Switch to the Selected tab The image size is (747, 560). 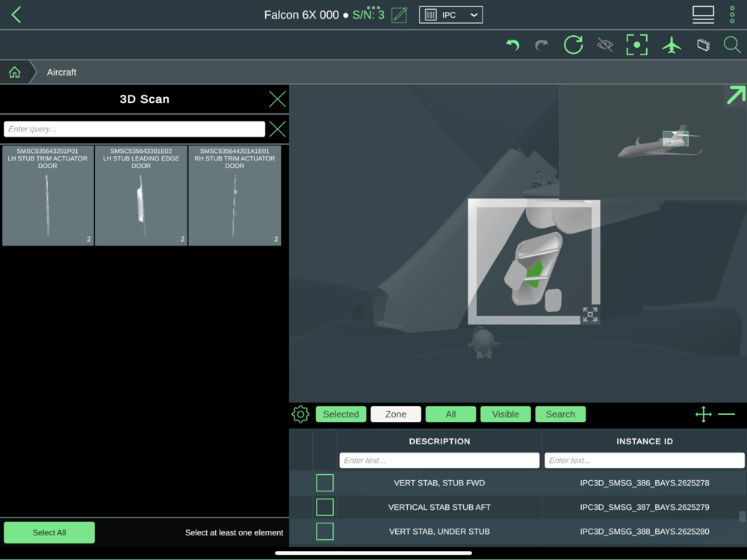coord(341,414)
